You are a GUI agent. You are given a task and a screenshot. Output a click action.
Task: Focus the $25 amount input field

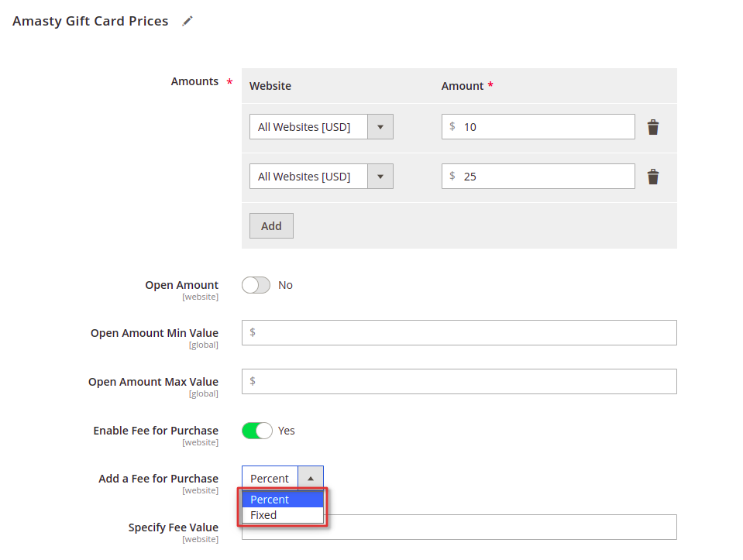[x=538, y=177]
